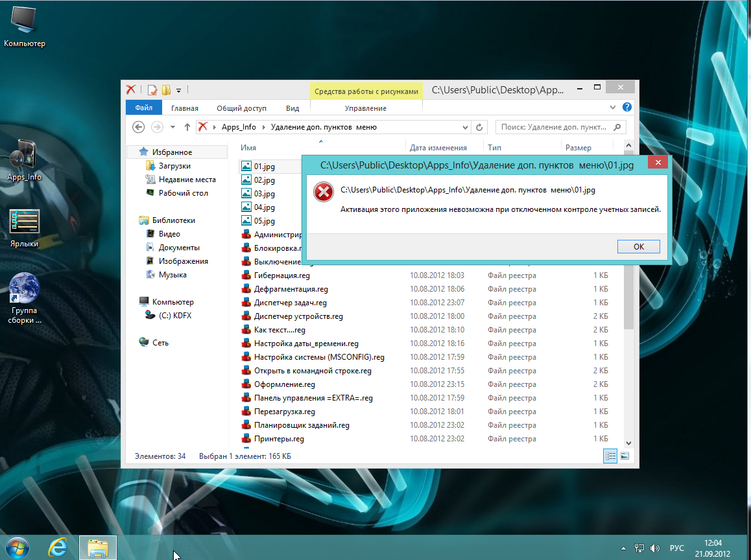Click Apps_Info in the address breadcrumb
Viewport: 751px width, 560px height.
pyautogui.click(x=239, y=127)
